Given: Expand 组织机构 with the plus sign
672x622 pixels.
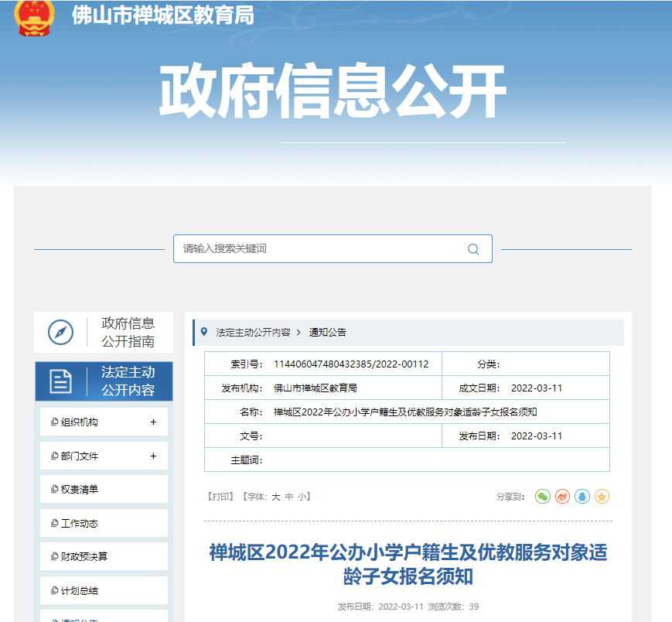Looking at the screenshot, I should (x=153, y=422).
